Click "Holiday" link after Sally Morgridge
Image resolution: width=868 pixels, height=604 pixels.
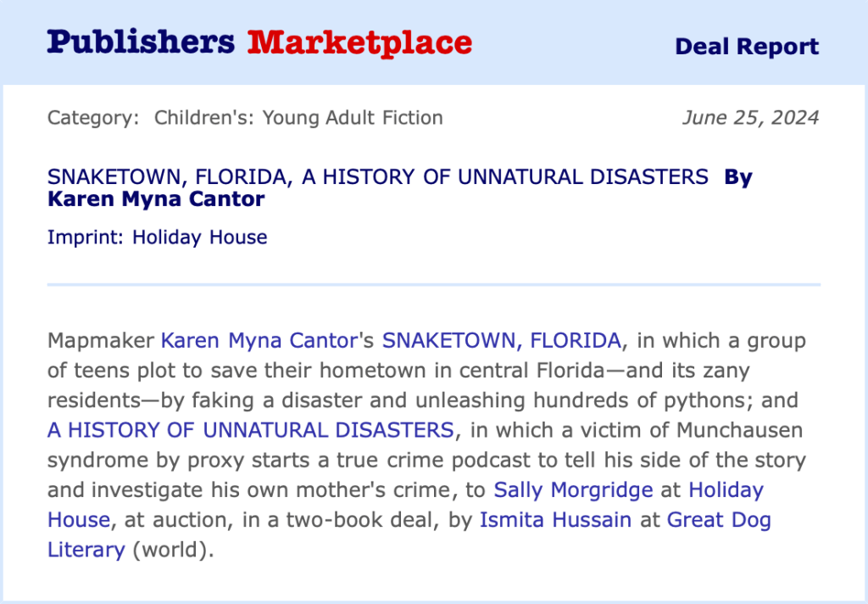[x=726, y=489]
